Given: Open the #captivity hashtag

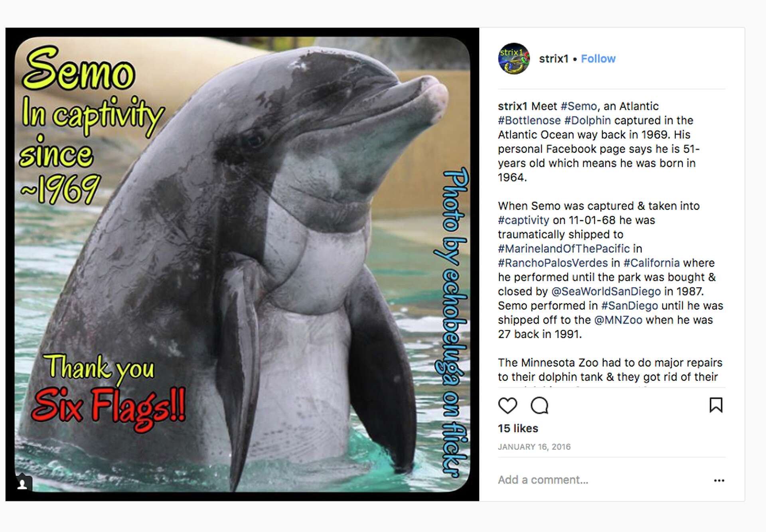Looking at the screenshot, I should click(x=523, y=220).
